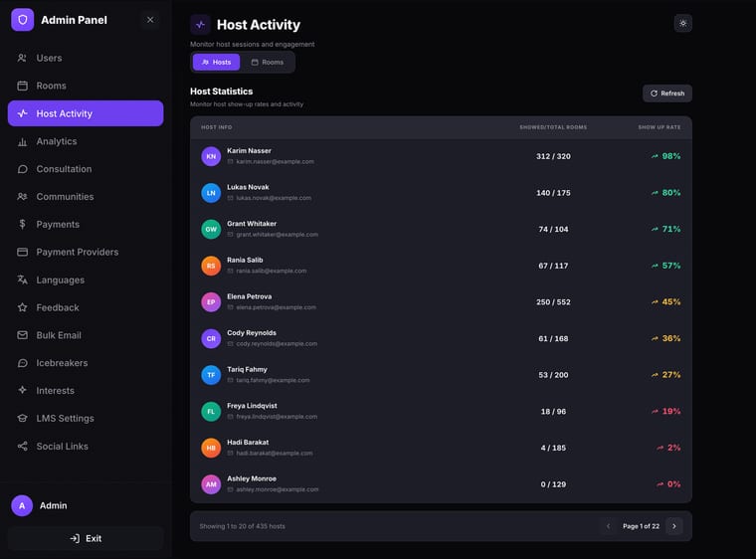756x559 pixels.
Task: Click the Languages translate icon
Action: click(22, 279)
